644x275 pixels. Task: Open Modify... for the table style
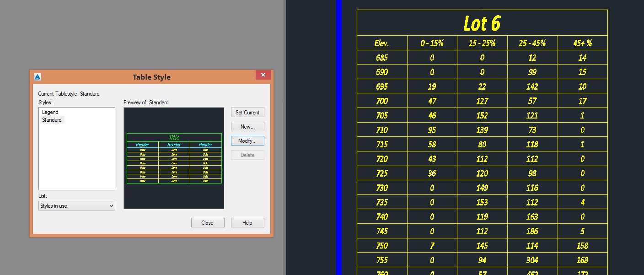247,141
